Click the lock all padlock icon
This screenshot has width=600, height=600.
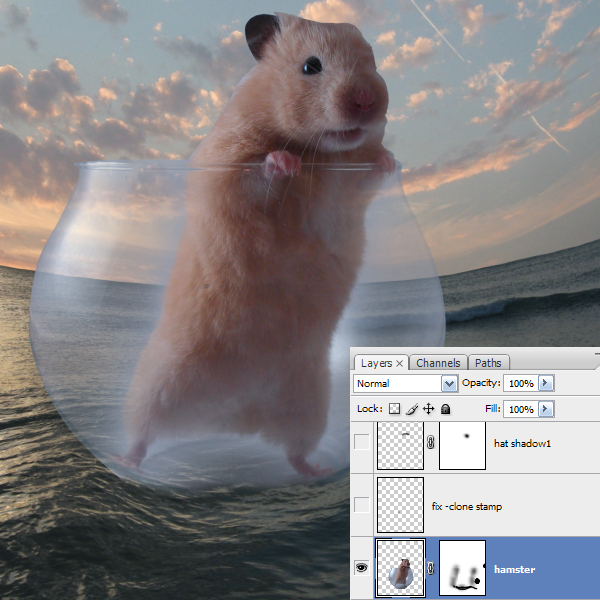tap(445, 409)
